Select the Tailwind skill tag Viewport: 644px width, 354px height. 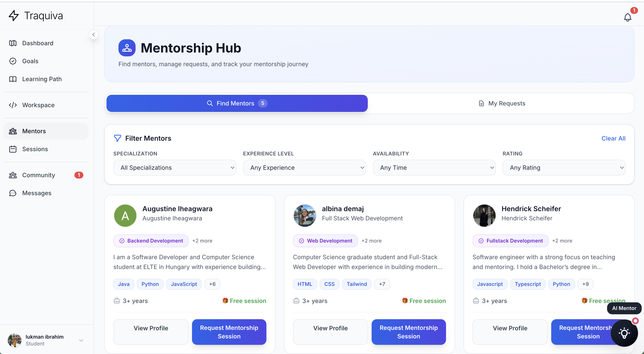click(x=357, y=284)
